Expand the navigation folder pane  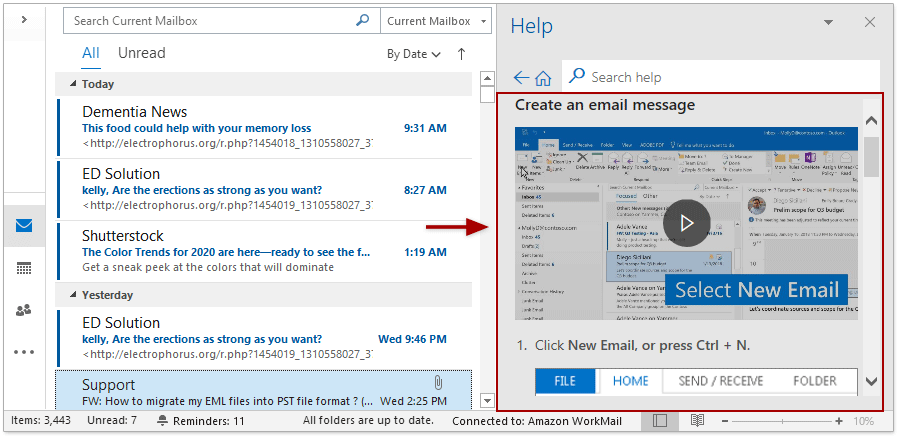point(23,20)
